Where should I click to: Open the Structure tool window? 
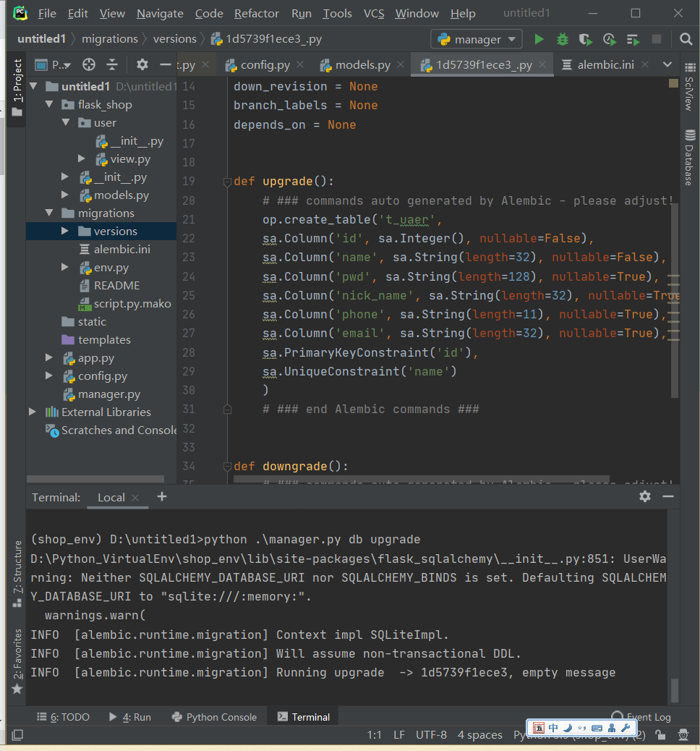[17, 574]
